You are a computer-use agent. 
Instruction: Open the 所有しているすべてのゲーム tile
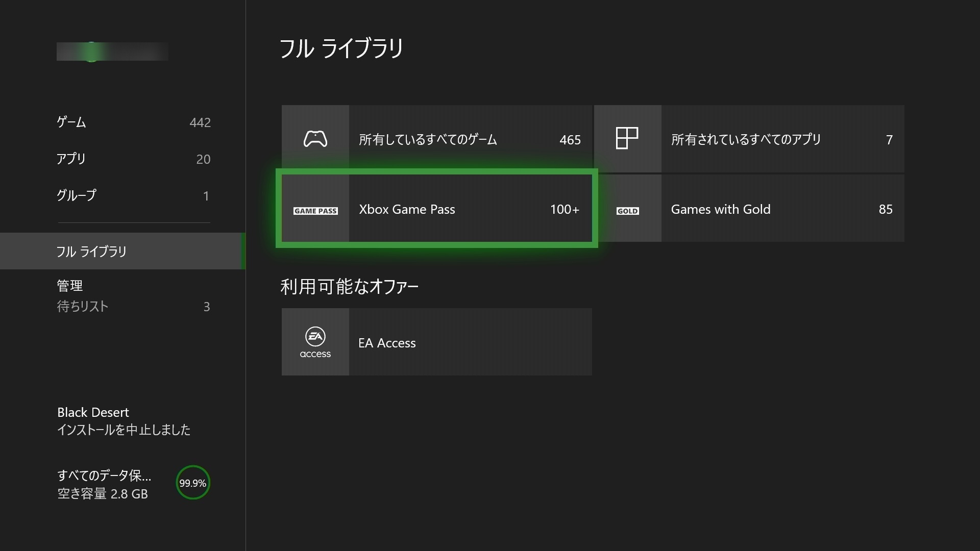[x=470, y=139]
